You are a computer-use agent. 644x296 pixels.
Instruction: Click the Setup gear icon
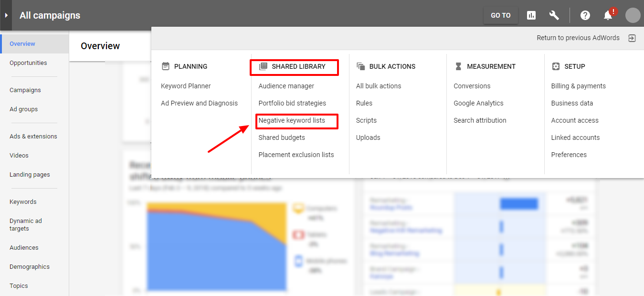[x=556, y=66]
